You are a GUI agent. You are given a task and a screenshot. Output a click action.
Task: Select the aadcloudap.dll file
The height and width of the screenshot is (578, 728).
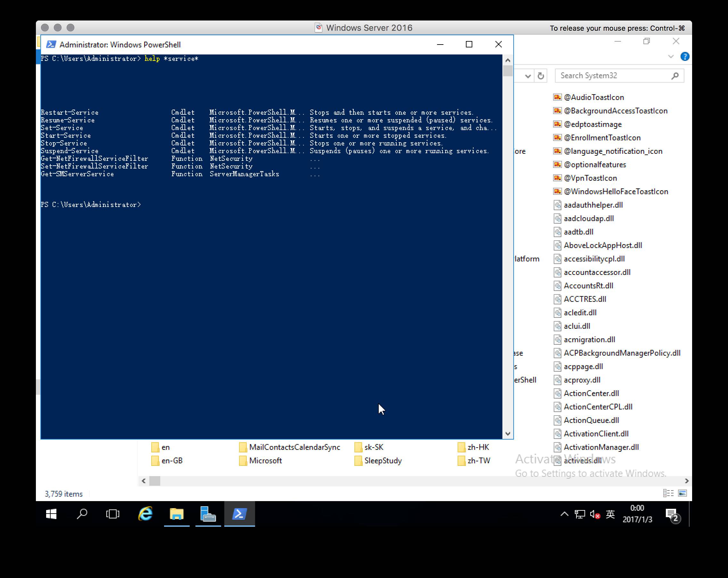click(x=584, y=219)
